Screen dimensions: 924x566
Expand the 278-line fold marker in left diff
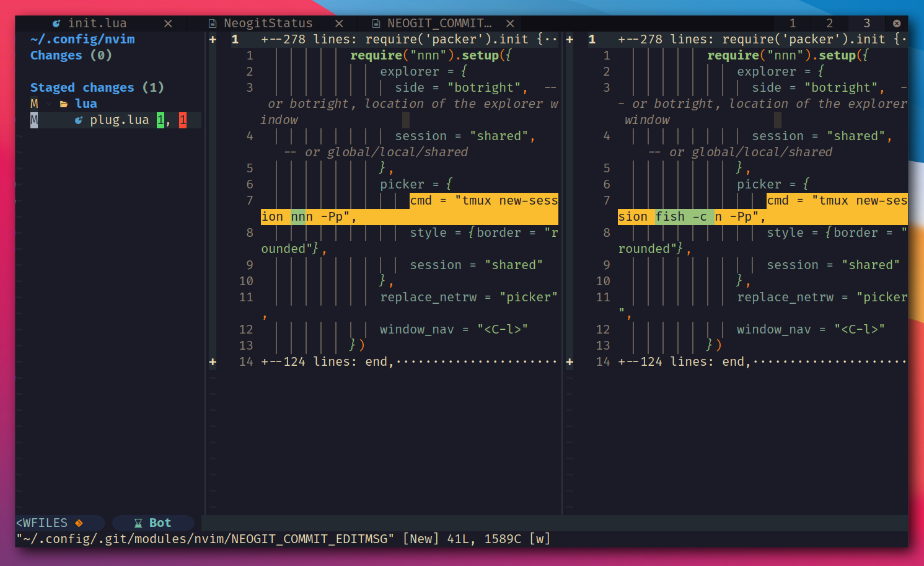pyautogui.click(x=213, y=40)
